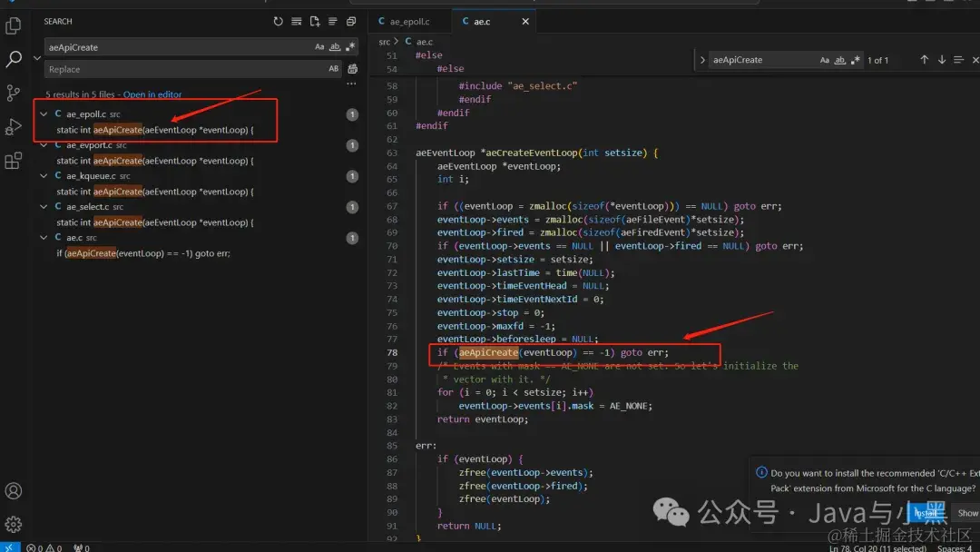Click '5 results in 5 files' summary

point(80,94)
